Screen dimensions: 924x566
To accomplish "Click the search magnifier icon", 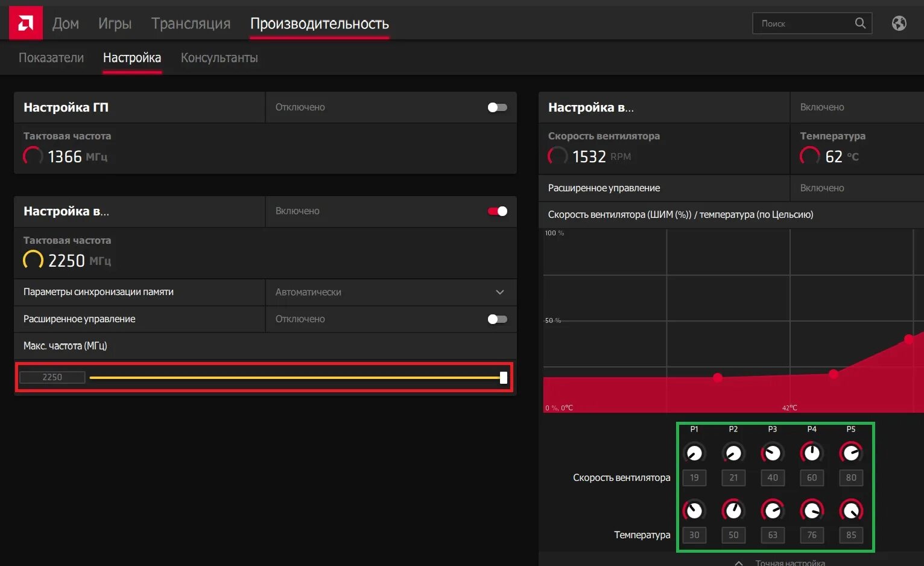I will 860,23.
